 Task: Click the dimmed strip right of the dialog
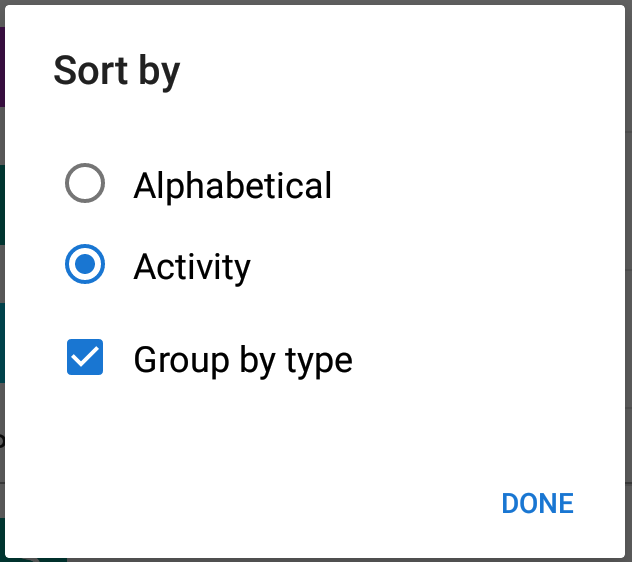(x=628, y=280)
